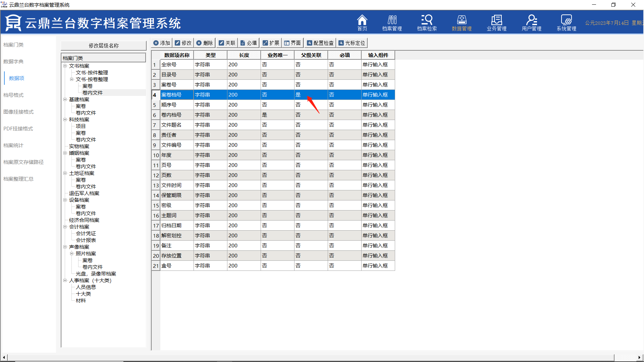Switch to 数据字典 in left sidebar
644x362 pixels.
(x=13, y=62)
